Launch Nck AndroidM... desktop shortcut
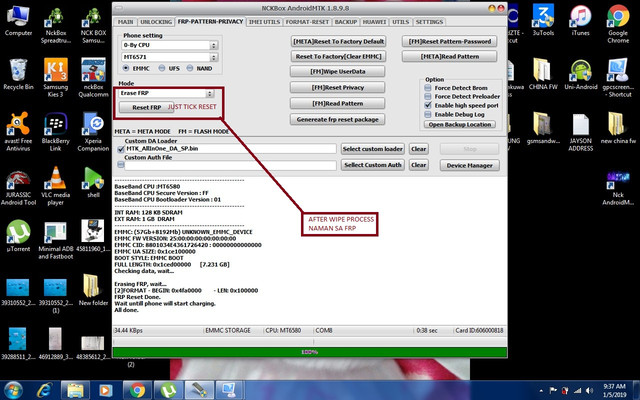The image size is (640, 400). click(618, 188)
